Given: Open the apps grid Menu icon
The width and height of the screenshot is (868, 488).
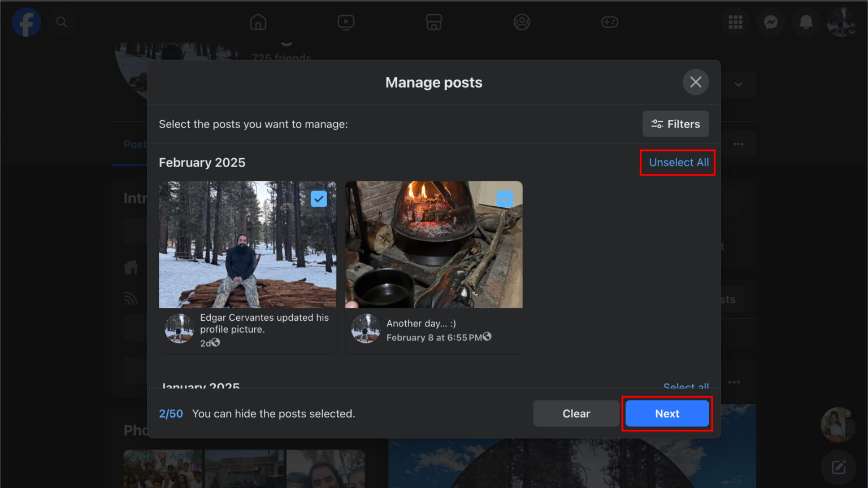Looking at the screenshot, I should [735, 22].
